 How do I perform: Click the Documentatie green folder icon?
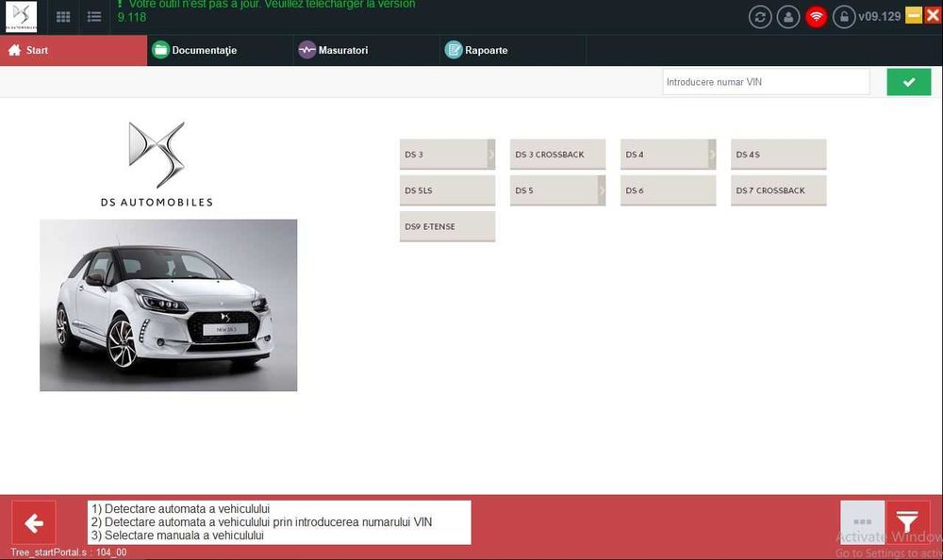160,50
